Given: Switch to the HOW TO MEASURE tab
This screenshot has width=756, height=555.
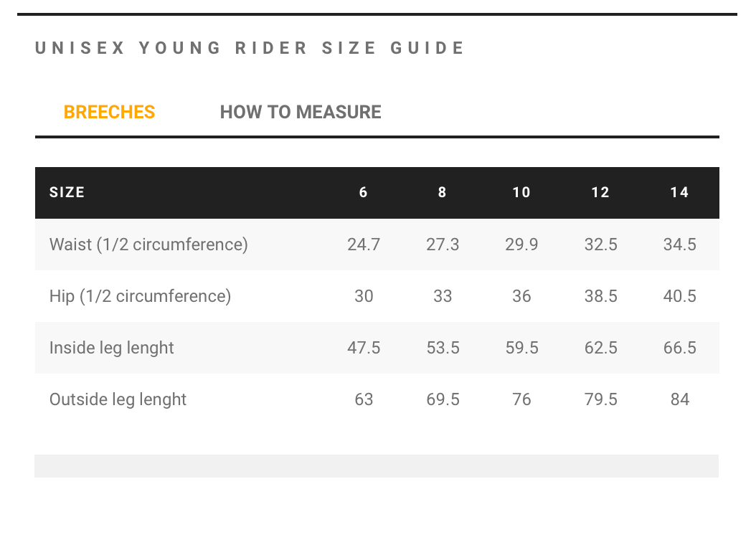Looking at the screenshot, I should [x=301, y=112].
